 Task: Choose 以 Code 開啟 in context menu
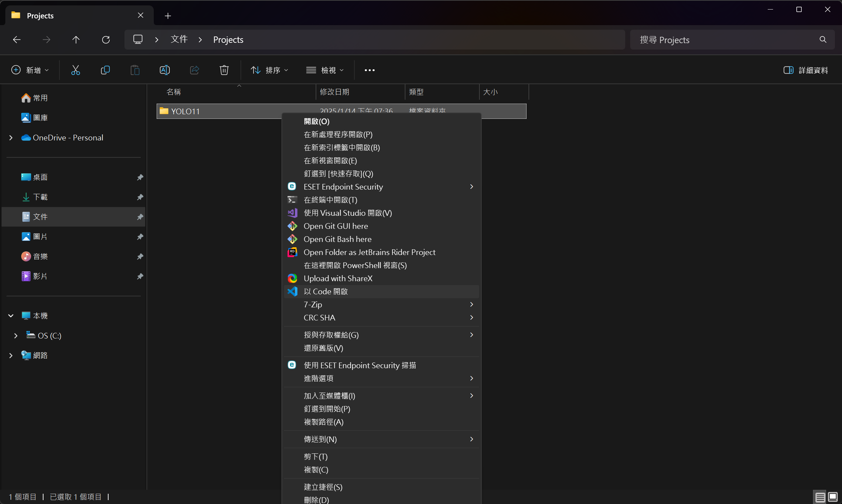tap(325, 291)
